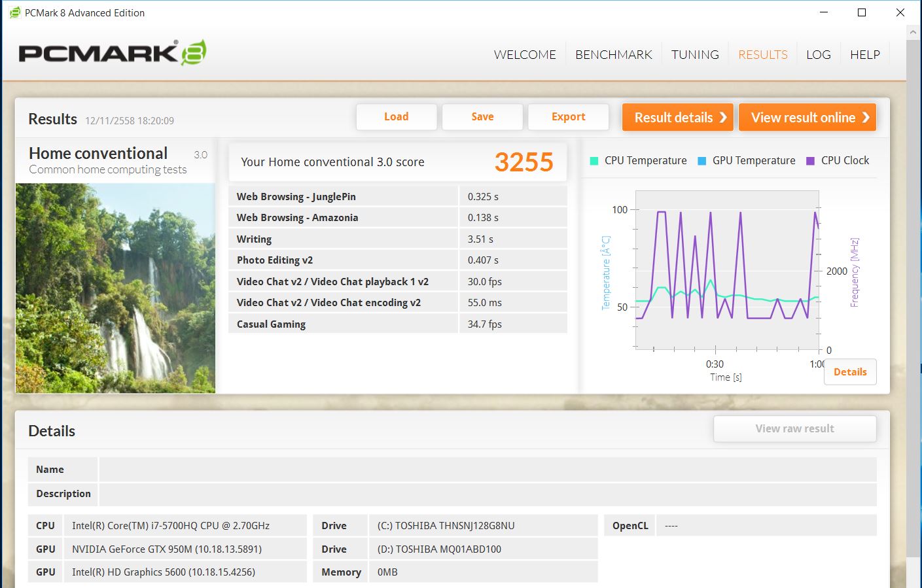
Task: Select the Photo Editing v2 row
Action: click(x=398, y=260)
